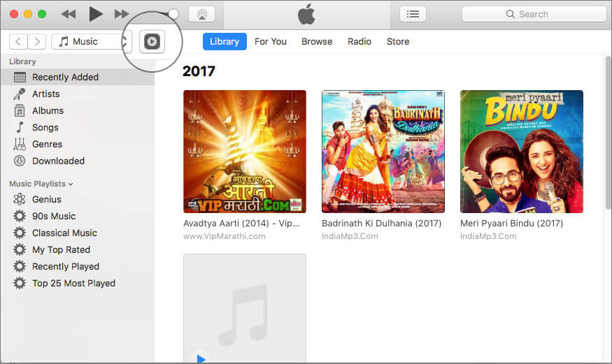Viewport: 612px width, 364px height.
Task: Open the Recently Played playlist
Action: tap(78, 267)
